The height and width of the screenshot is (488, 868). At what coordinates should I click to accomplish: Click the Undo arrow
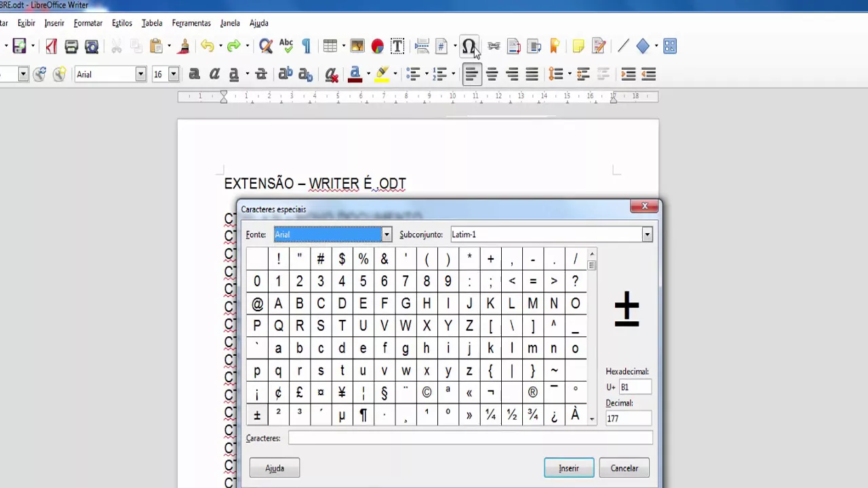pos(208,46)
